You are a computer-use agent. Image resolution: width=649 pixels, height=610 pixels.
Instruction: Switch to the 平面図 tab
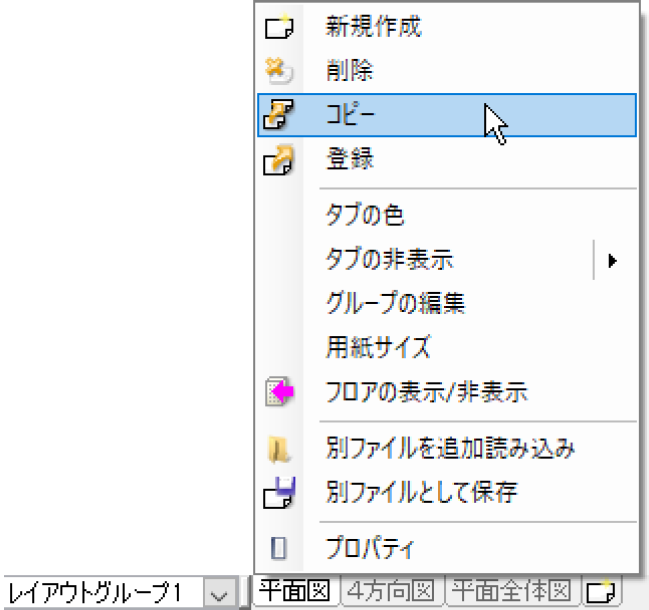[295, 591]
